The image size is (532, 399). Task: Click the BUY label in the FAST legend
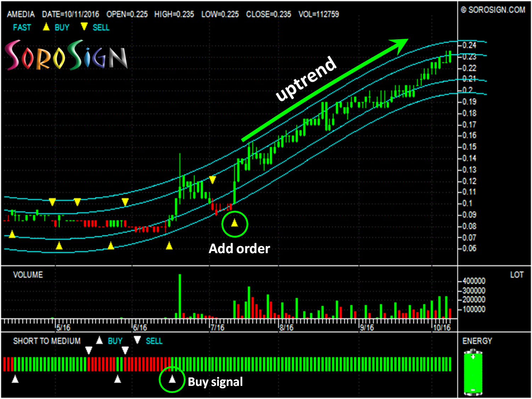62,28
